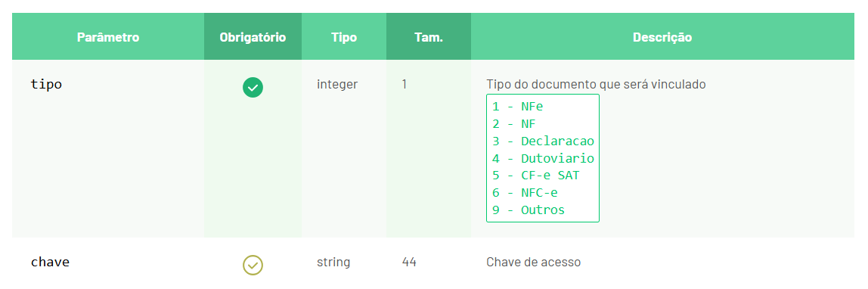Viewport: 868px width, 289px height.
Task: Click the integer type cell
Action: [337, 85]
